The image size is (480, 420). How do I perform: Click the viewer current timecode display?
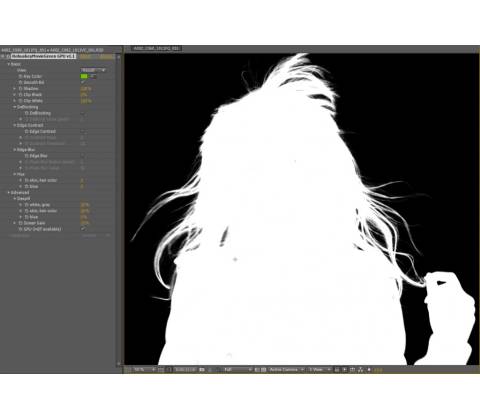pos(185,370)
